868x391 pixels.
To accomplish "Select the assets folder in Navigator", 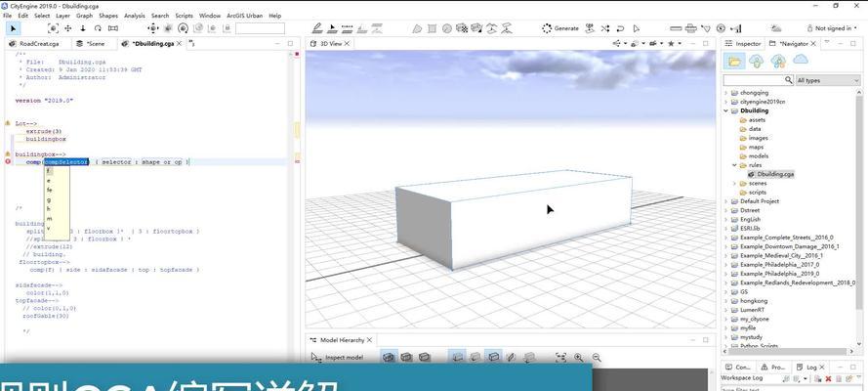I will click(x=757, y=119).
